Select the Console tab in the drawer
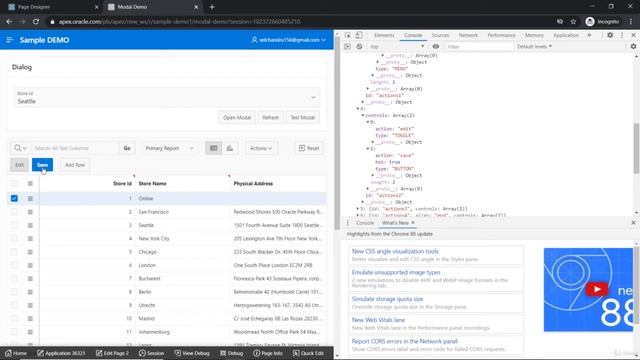This screenshot has height=360, width=640. click(x=365, y=223)
